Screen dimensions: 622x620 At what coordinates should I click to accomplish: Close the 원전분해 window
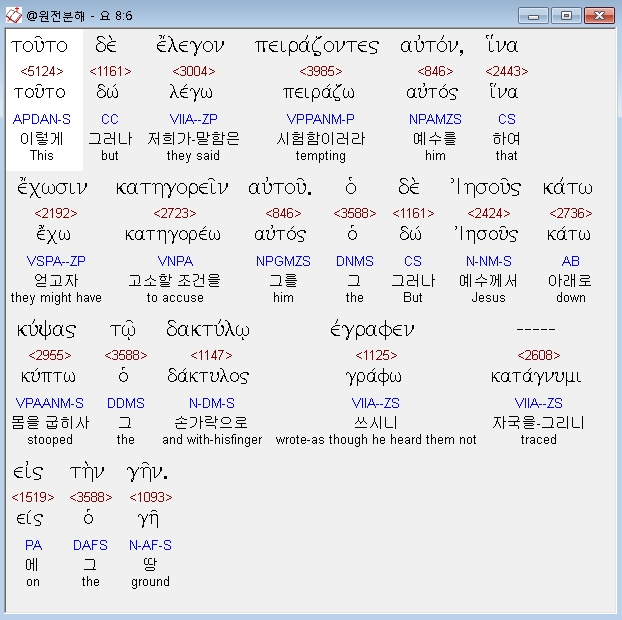599,16
